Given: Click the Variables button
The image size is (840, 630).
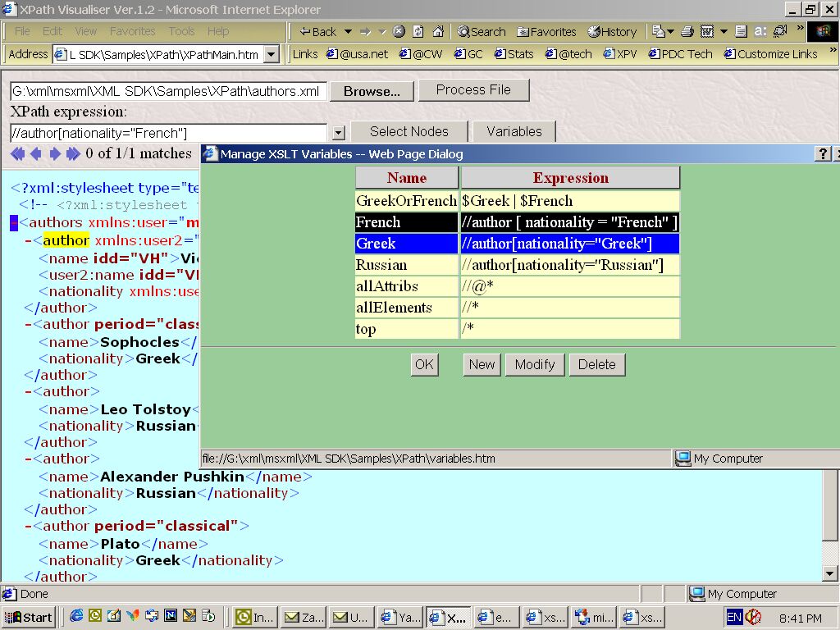Looking at the screenshot, I should [x=514, y=132].
